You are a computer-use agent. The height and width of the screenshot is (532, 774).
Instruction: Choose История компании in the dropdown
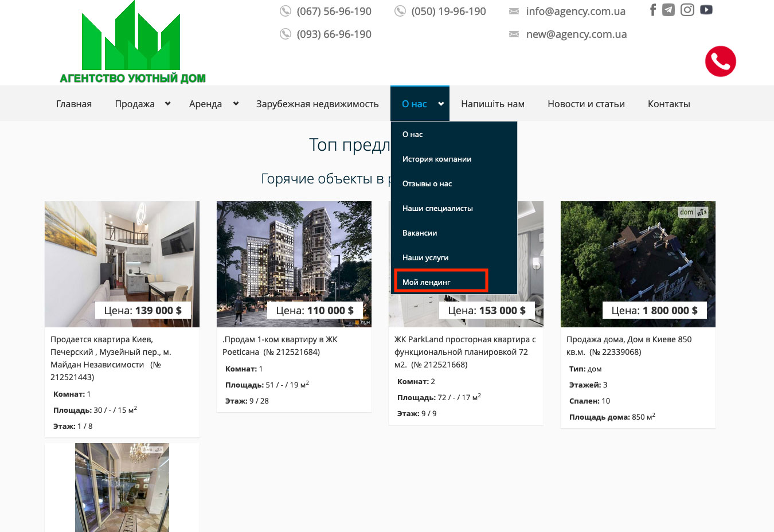436,159
